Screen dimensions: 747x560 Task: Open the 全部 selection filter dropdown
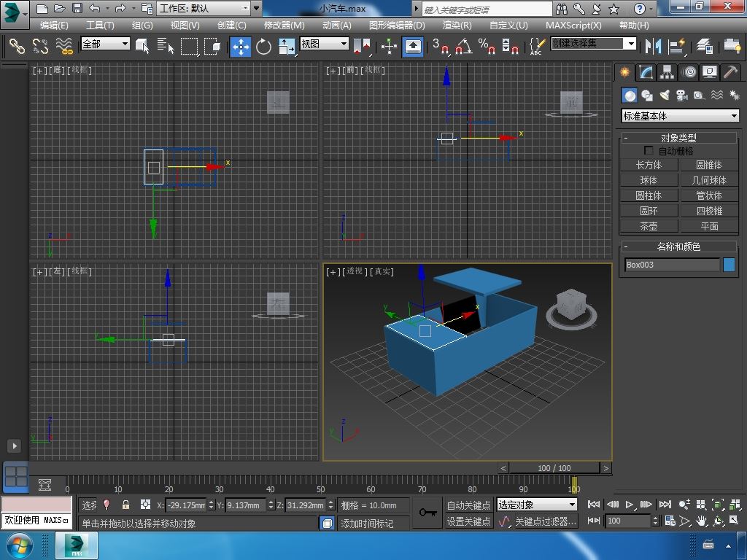105,44
